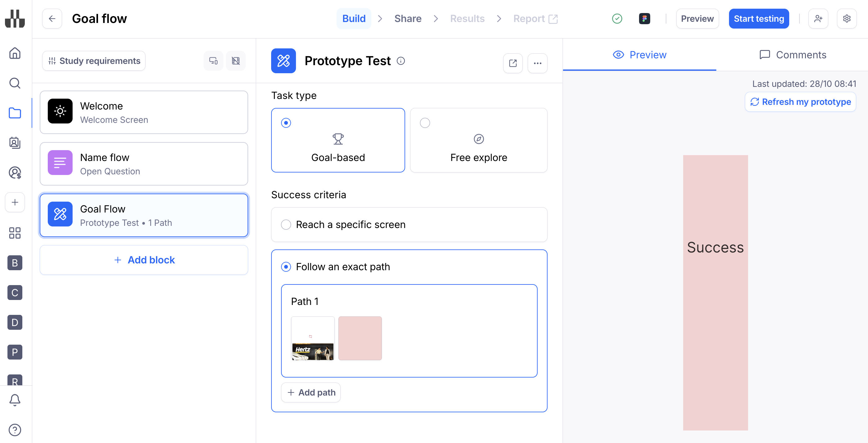
Task: Open Study requirements panel
Action: (x=94, y=61)
